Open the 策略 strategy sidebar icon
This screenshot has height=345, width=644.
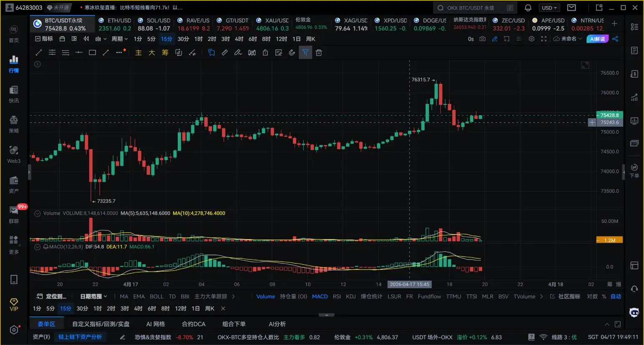[x=14, y=124]
